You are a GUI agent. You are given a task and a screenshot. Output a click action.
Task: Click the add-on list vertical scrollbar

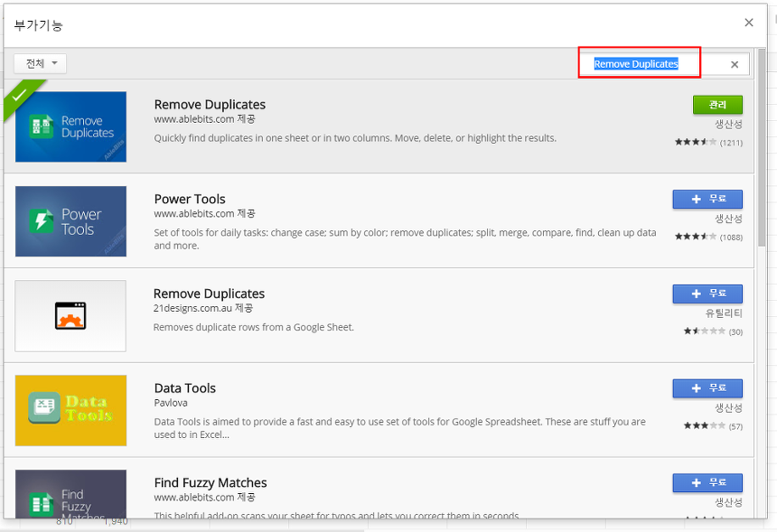[x=762, y=149]
